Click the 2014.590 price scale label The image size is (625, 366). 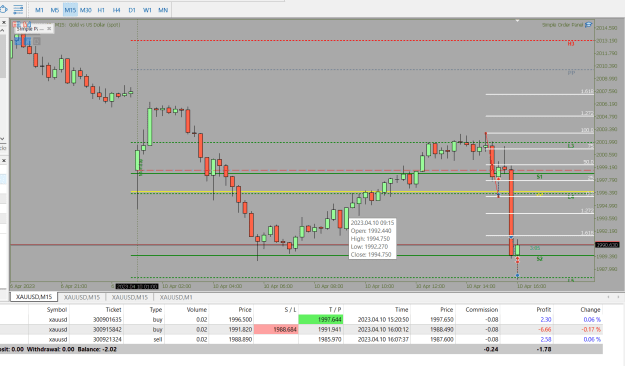tap(607, 28)
